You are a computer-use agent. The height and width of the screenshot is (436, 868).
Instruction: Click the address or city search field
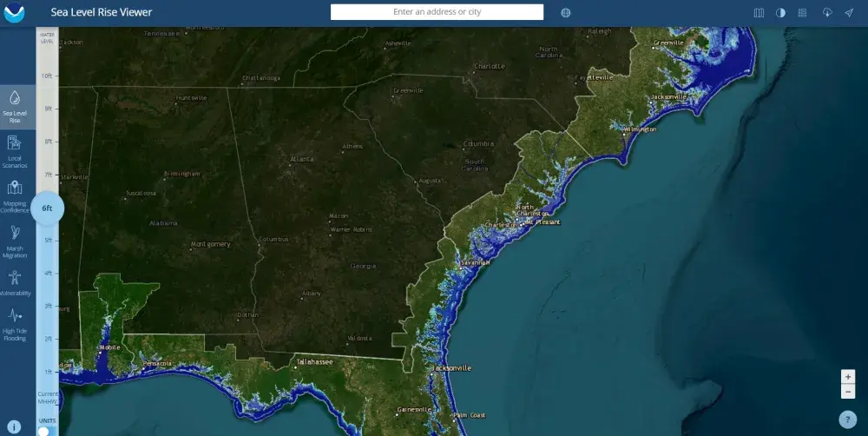pos(437,12)
